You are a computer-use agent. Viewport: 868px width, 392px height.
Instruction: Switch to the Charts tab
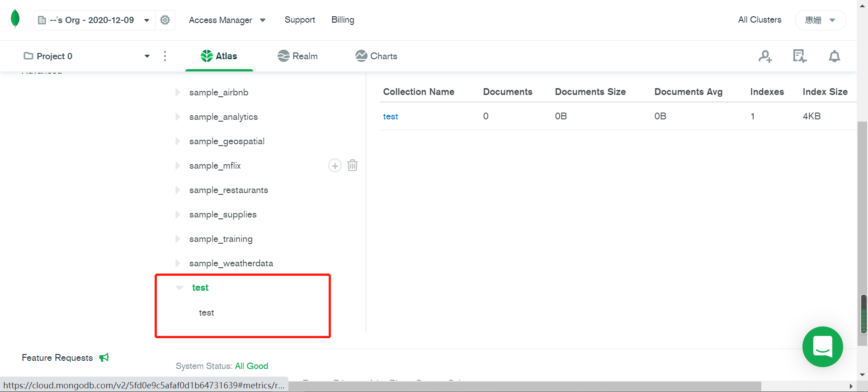click(x=376, y=56)
